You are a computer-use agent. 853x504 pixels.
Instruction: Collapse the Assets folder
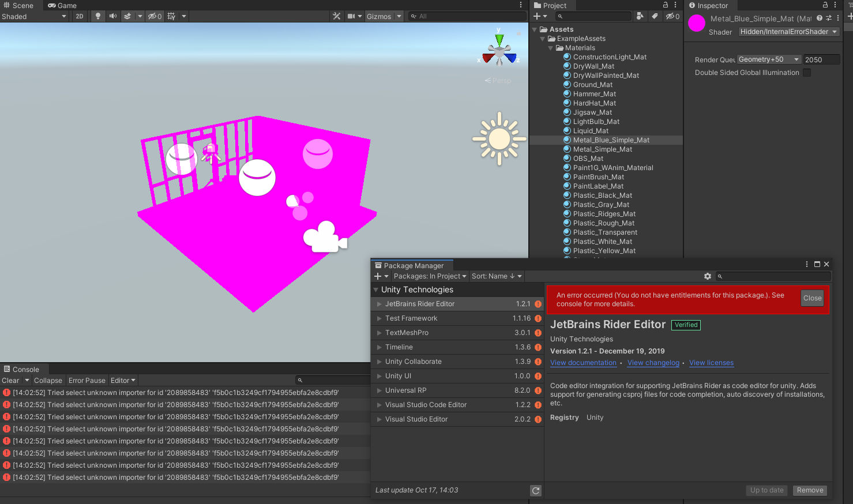[x=535, y=29]
